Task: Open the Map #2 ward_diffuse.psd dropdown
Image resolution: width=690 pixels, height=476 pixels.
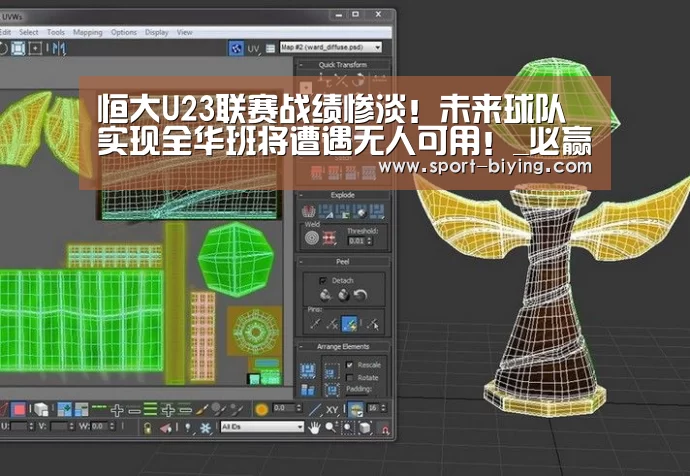Action: (x=331, y=47)
